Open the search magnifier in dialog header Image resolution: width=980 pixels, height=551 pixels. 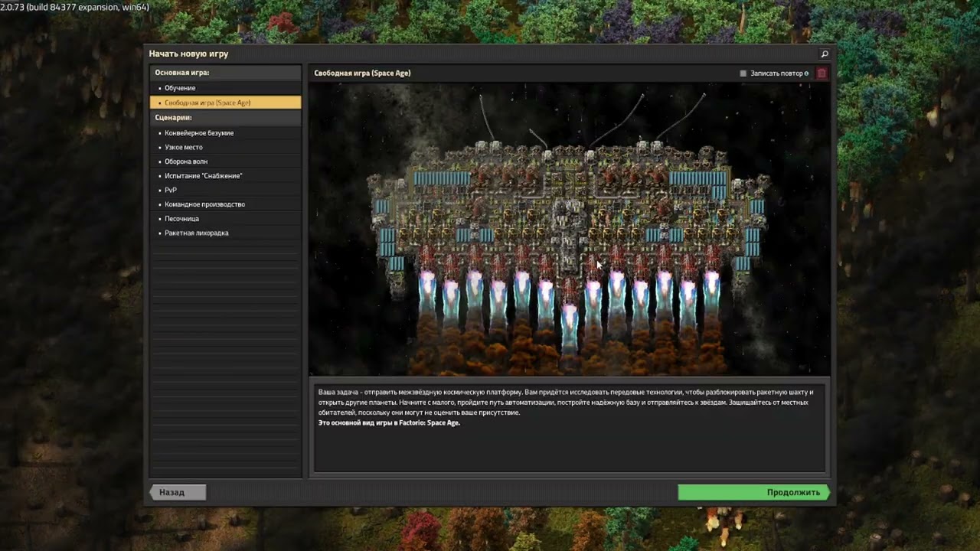[x=825, y=54]
